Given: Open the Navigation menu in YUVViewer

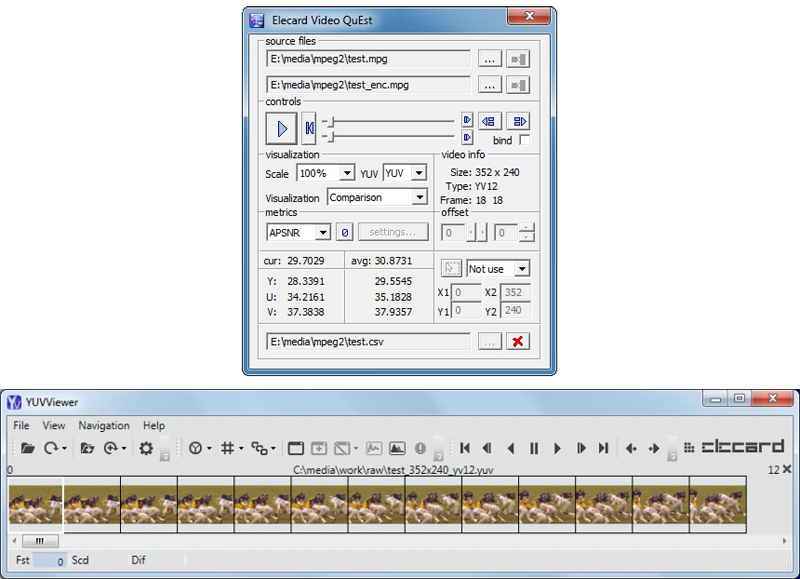Looking at the screenshot, I should pyautogui.click(x=104, y=425).
